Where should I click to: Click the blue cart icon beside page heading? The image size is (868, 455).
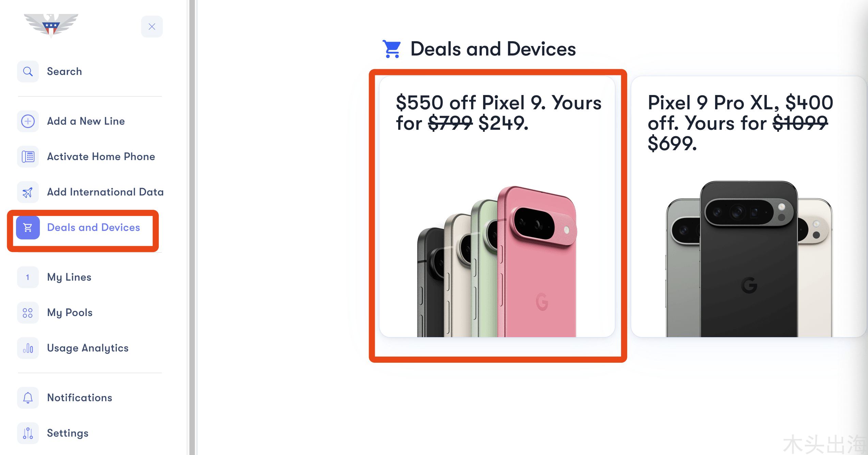point(392,49)
